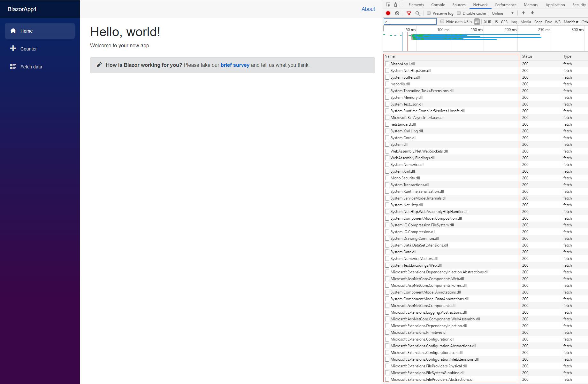Open the About link
The height and width of the screenshot is (384, 588).
click(368, 9)
